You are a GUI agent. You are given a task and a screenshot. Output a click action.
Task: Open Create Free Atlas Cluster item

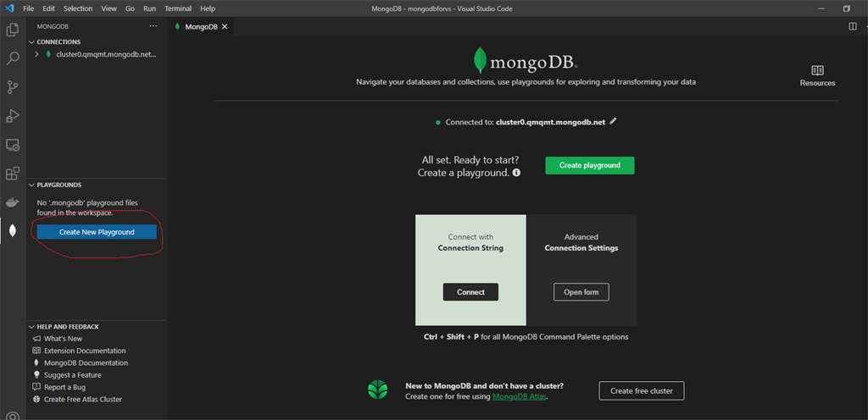(x=83, y=400)
